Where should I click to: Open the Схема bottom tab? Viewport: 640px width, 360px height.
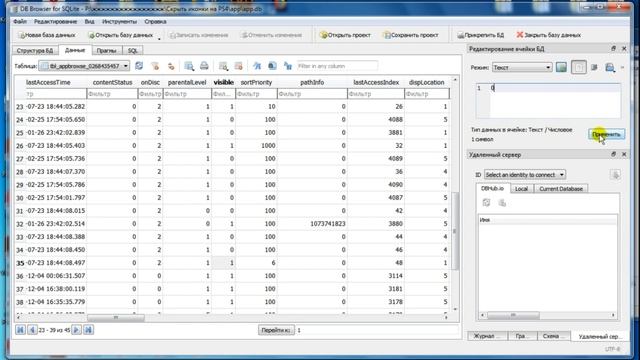click(553, 336)
